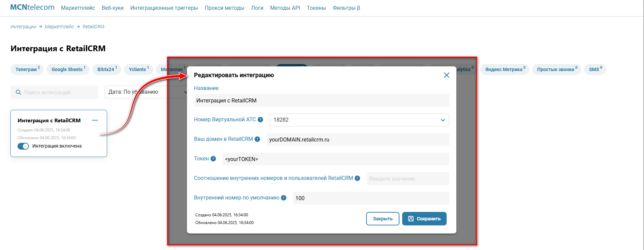Open three-dots menu on RetailCRM integration card
Viewport: 644px width, 250px height.
click(95, 120)
